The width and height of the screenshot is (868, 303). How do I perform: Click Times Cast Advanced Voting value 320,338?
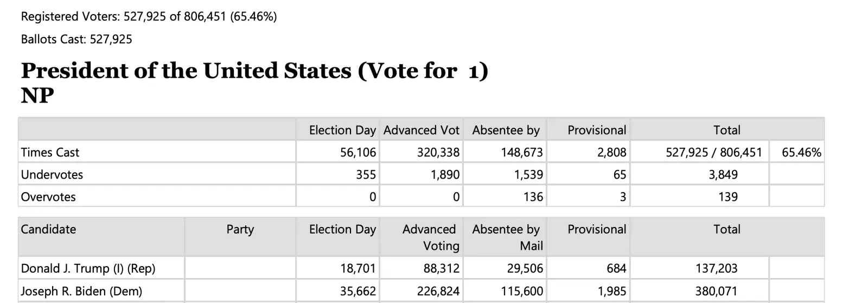438,153
